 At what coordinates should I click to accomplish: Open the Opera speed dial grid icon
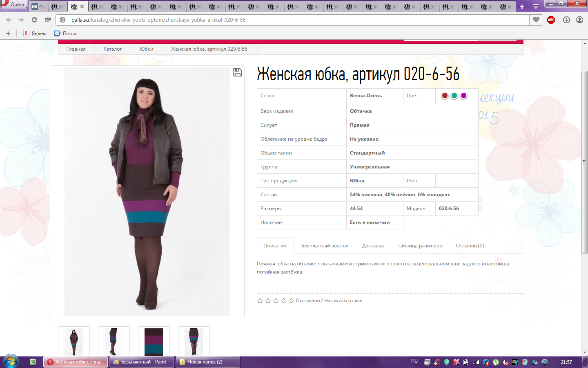[48, 20]
